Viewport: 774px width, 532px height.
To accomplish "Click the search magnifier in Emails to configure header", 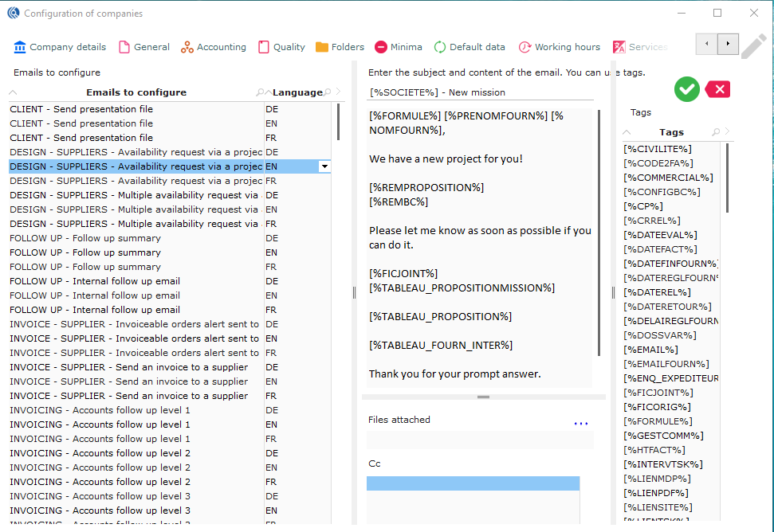I will pyautogui.click(x=260, y=92).
